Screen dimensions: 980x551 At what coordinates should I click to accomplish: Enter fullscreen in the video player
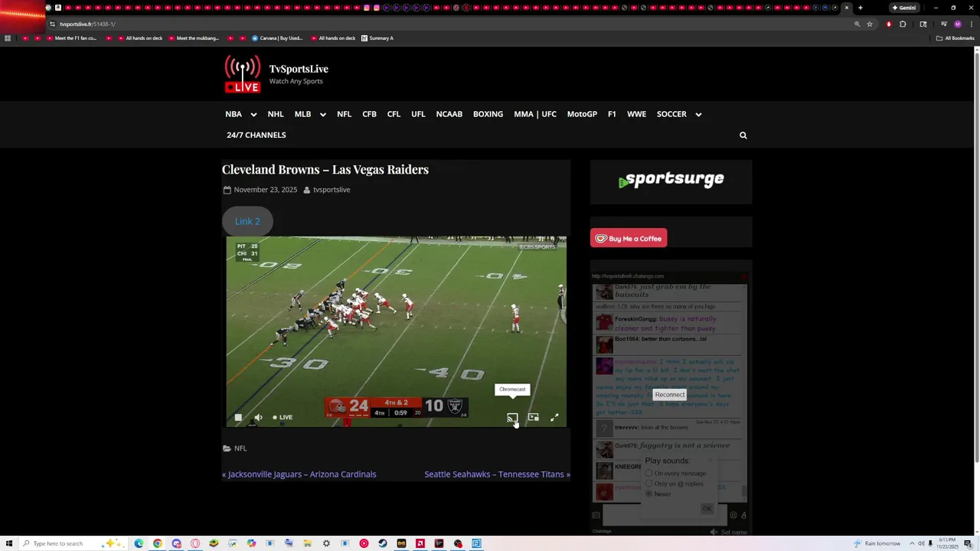[x=554, y=417]
